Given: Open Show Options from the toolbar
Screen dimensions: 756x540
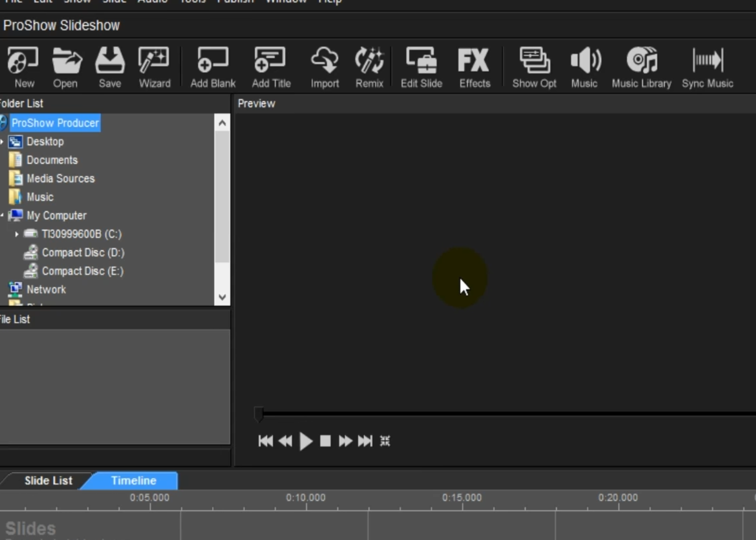Looking at the screenshot, I should pyautogui.click(x=534, y=67).
